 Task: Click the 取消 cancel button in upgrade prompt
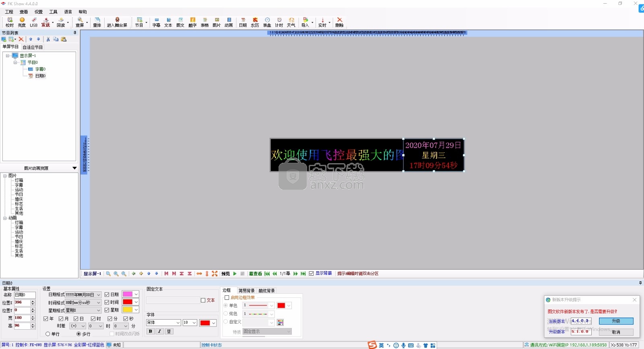[616, 332]
